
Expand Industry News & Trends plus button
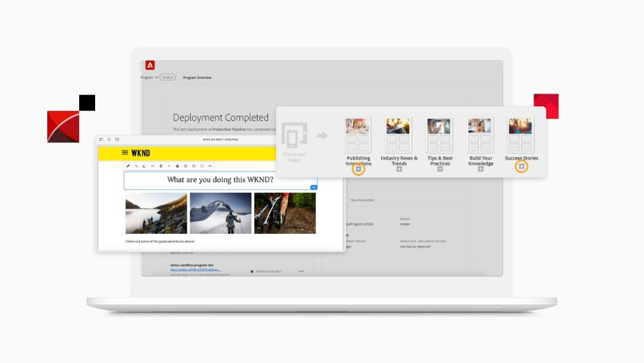(399, 169)
